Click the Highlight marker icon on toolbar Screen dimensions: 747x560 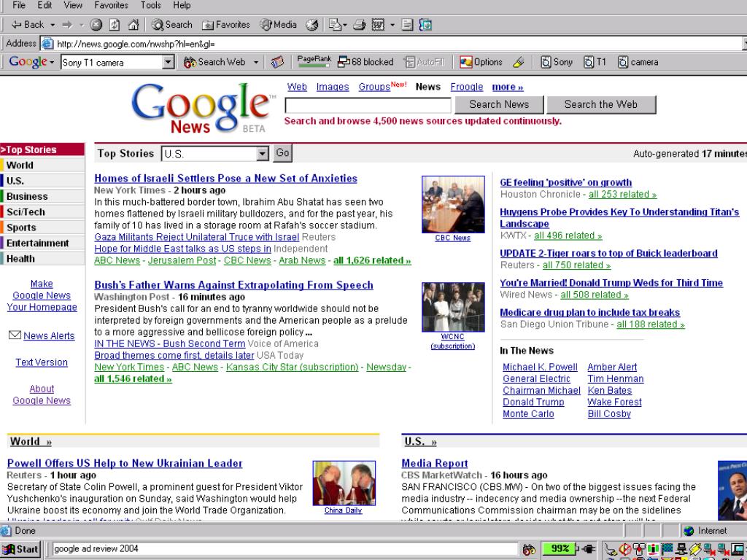519,62
